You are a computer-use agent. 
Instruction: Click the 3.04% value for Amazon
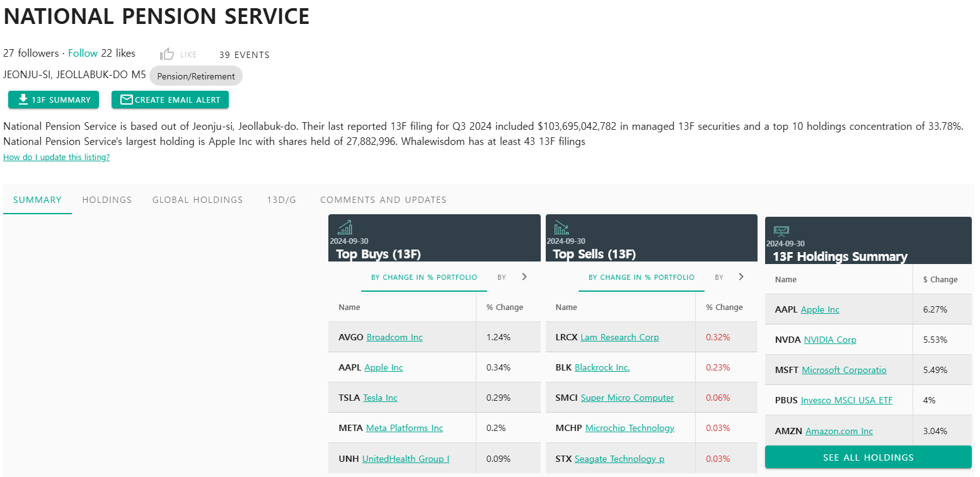coord(935,431)
